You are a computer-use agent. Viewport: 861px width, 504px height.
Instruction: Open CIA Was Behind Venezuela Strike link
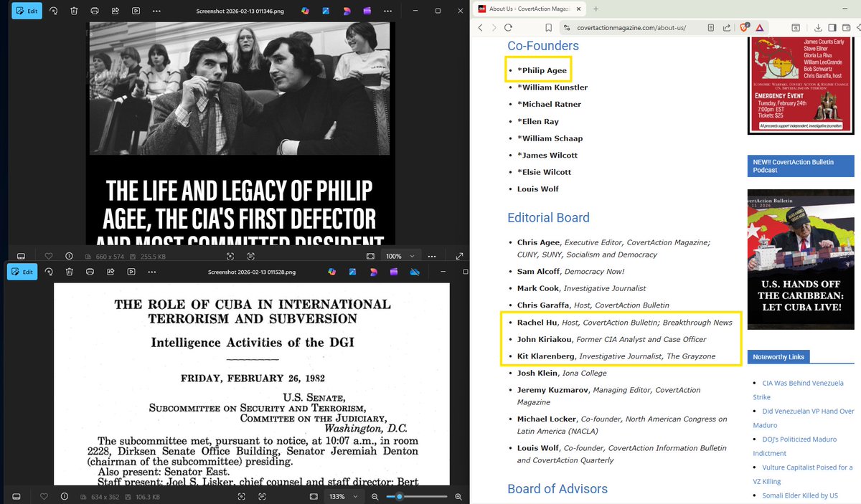[798, 390]
